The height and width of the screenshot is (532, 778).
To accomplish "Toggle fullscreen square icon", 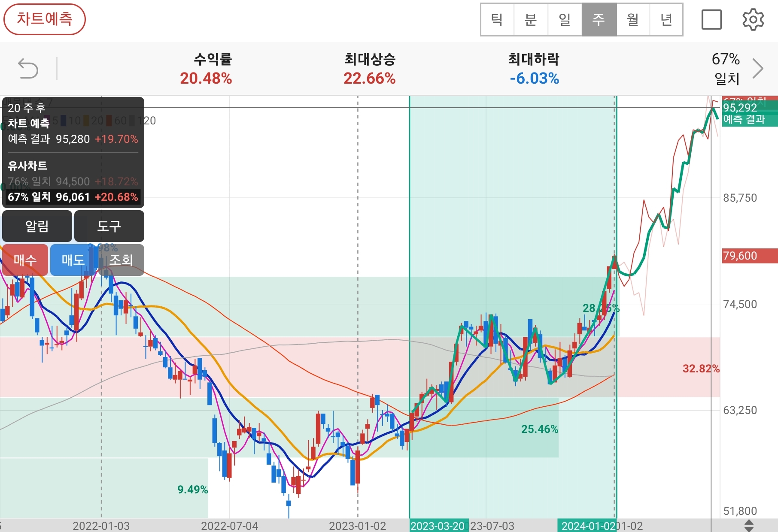I will (x=711, y=20).
